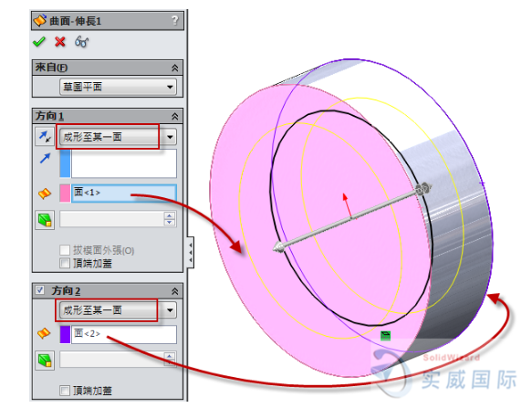Toggle 頂端加蓋 checkbox in 方向1
Viewport: 532px width, 408px height.
[65, 263]
